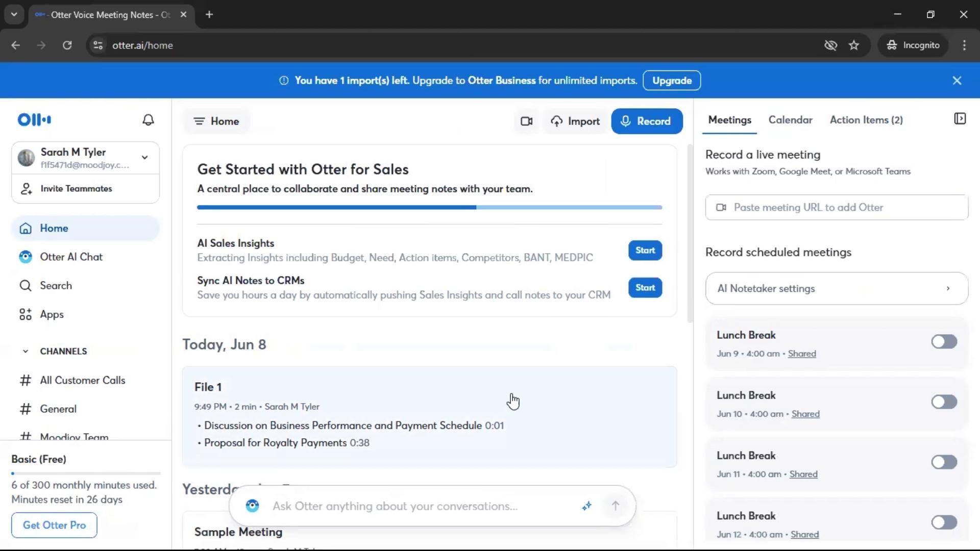The image size is (980, 551).
Task: Click the send arrow in Ask Otter box
Action: [615, 506]
